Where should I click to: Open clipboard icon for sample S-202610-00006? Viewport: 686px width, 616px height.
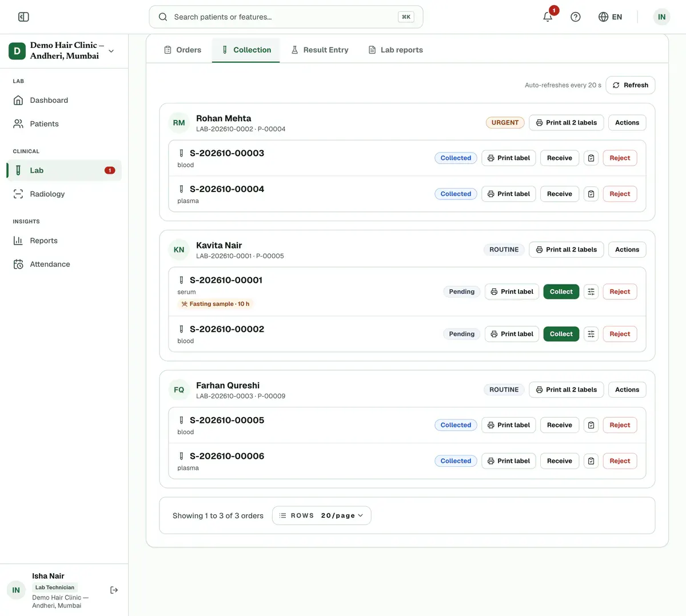(x=591, y=461)
